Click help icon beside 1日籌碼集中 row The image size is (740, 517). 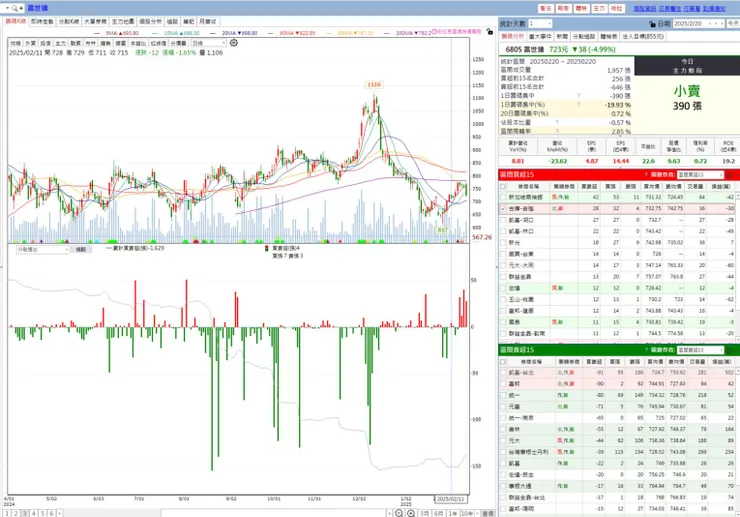[x=579, y=96]
